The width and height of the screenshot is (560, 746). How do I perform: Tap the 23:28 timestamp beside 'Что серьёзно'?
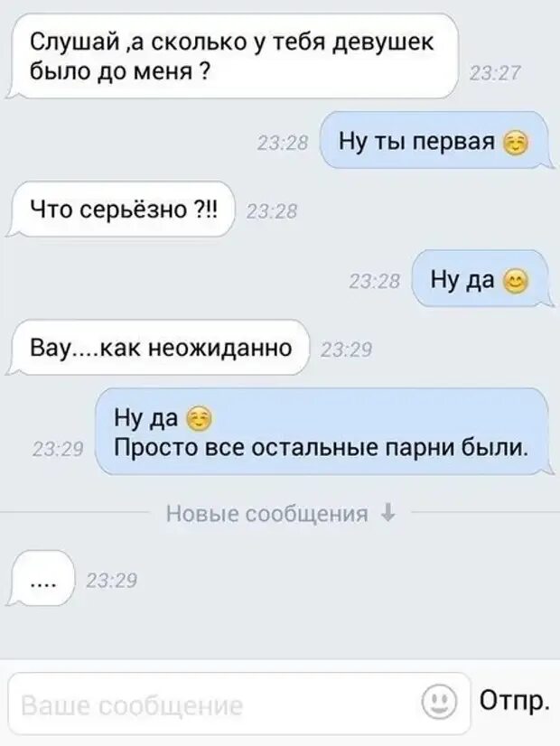pyautogui.click(x=271, y=211)
